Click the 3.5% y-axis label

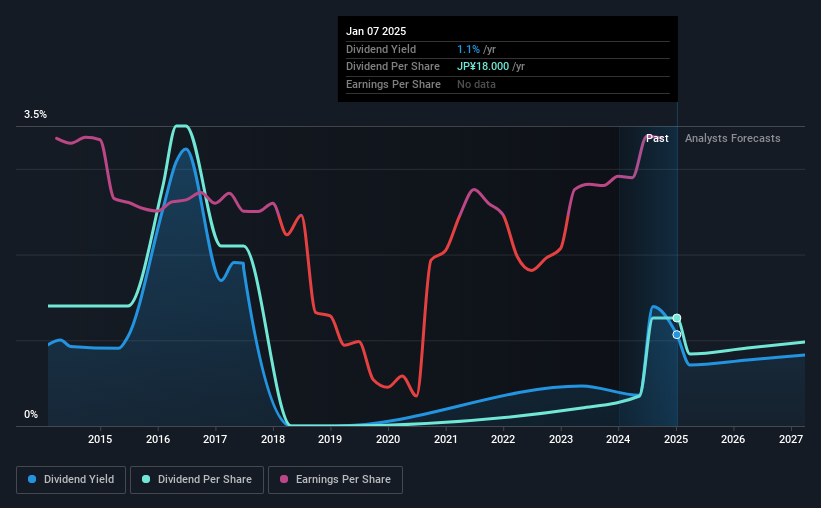click(36, 115)
